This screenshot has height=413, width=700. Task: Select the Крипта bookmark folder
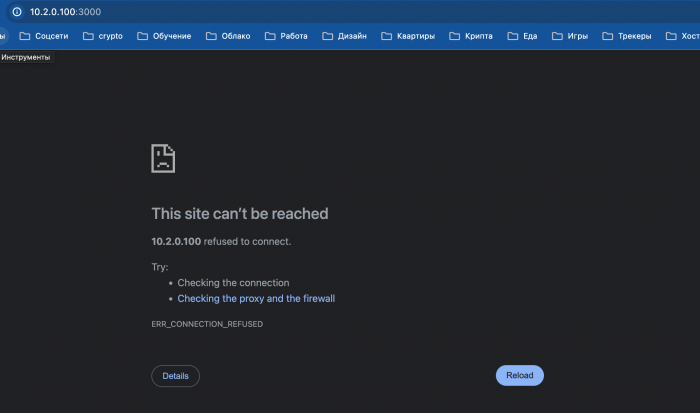point(470,36)
